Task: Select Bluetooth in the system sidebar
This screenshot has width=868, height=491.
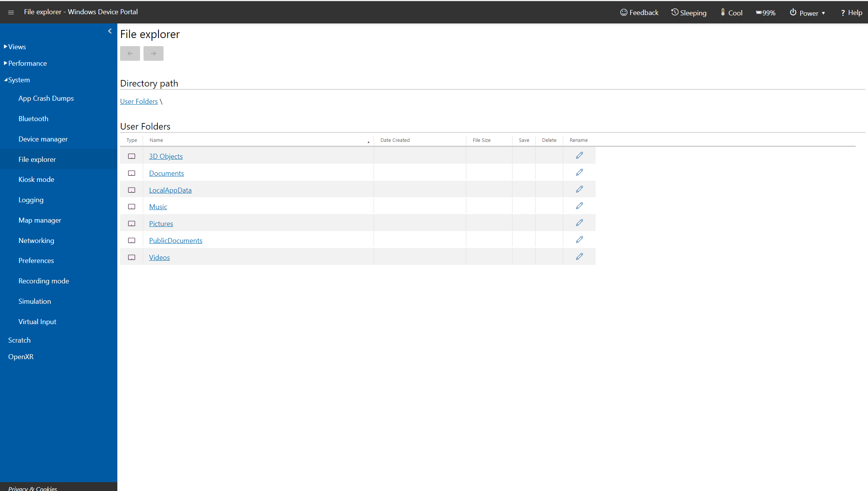Action: [34, 118]
